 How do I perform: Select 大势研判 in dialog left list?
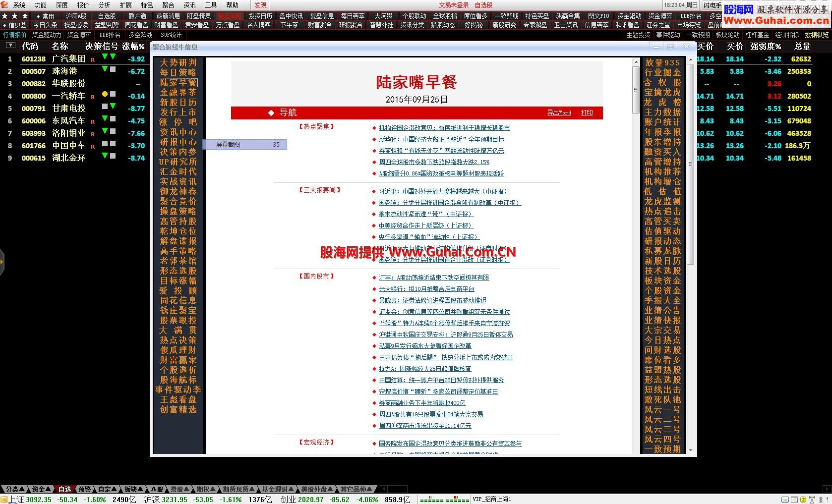(x=178, y=63)
